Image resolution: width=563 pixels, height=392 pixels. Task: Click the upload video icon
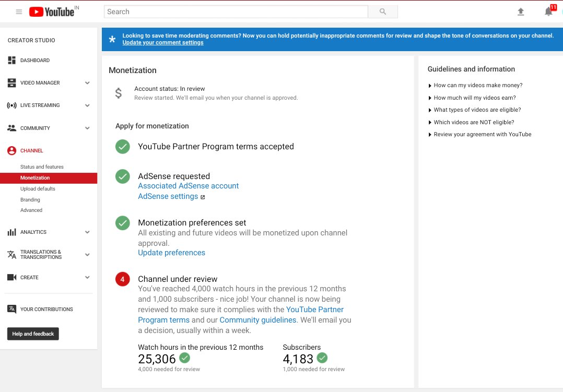(x=521, y=12)
